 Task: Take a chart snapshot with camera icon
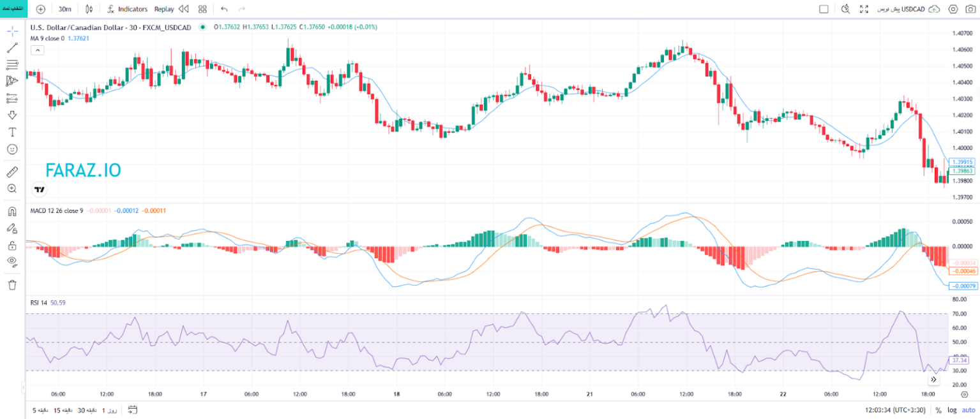(970, 9)
